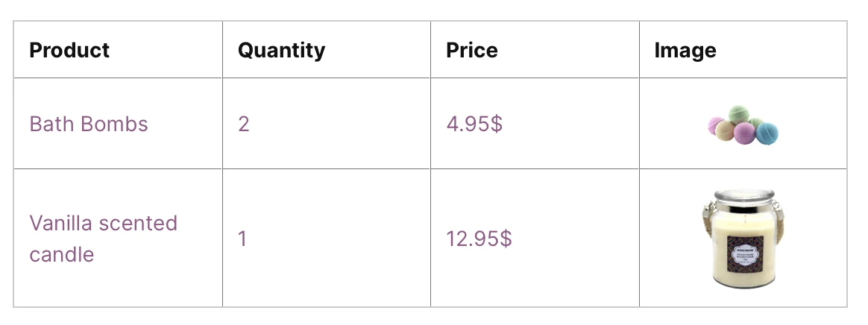Select the blue bath bomb in picture
Screen dimensions: 868x325
point(767,133)
